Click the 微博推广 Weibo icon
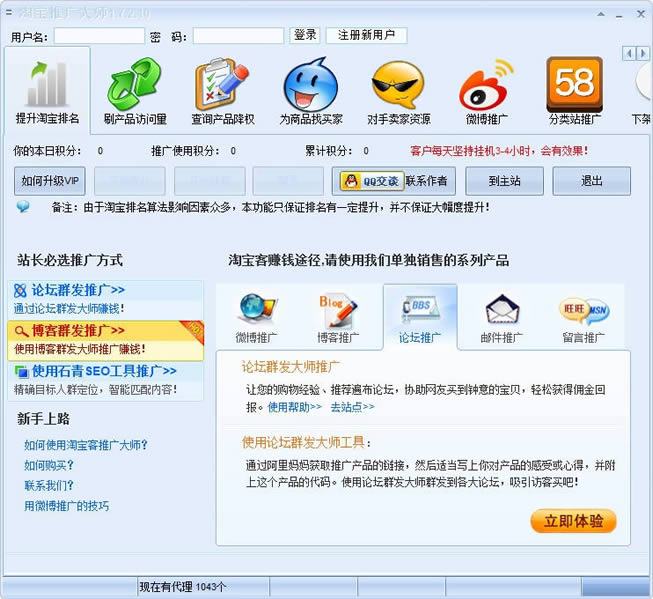The image size is (653, 599). point(486,85)
